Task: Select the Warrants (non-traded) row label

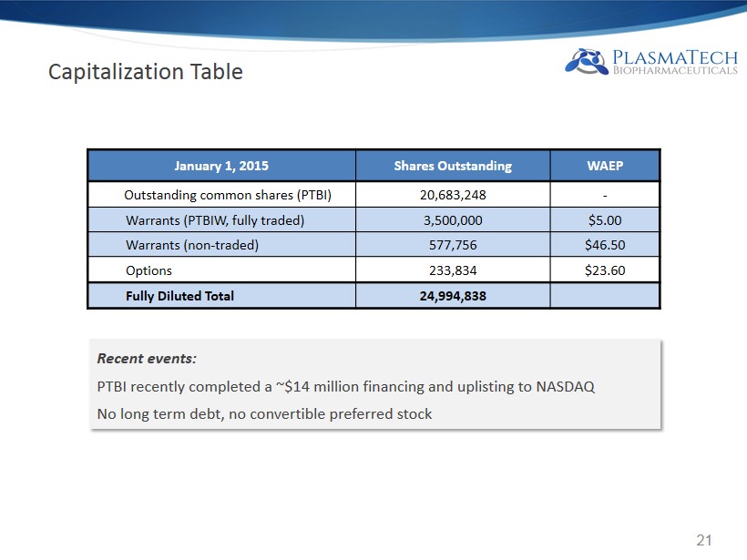Action: 191,245
